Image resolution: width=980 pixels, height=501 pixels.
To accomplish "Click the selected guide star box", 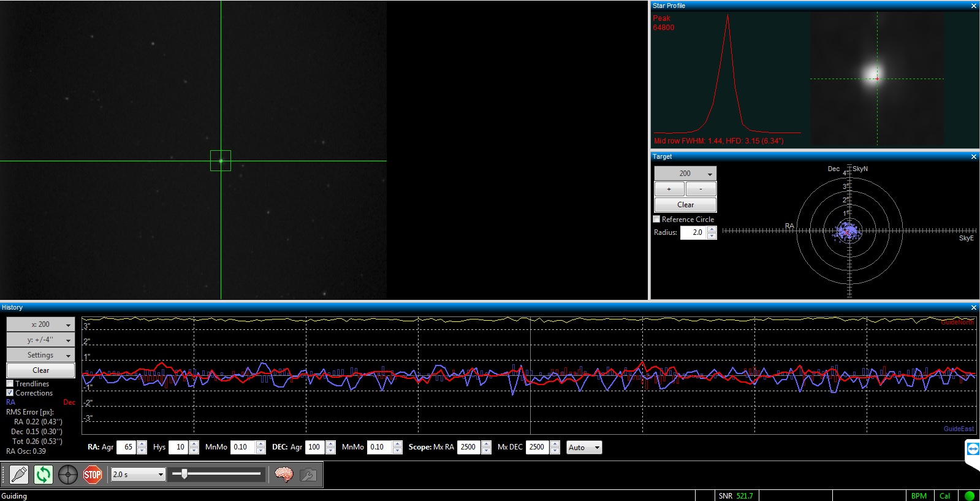I will pyautogui.click(x=221, y=161).
